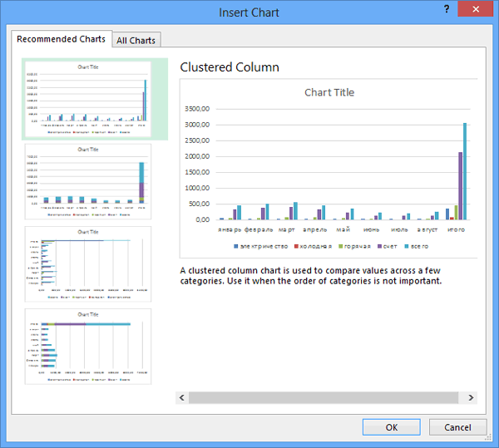Screen dimensions: 499x448
Task: Select the fourth stacked bar chart thumbnail
Action: 89,346
